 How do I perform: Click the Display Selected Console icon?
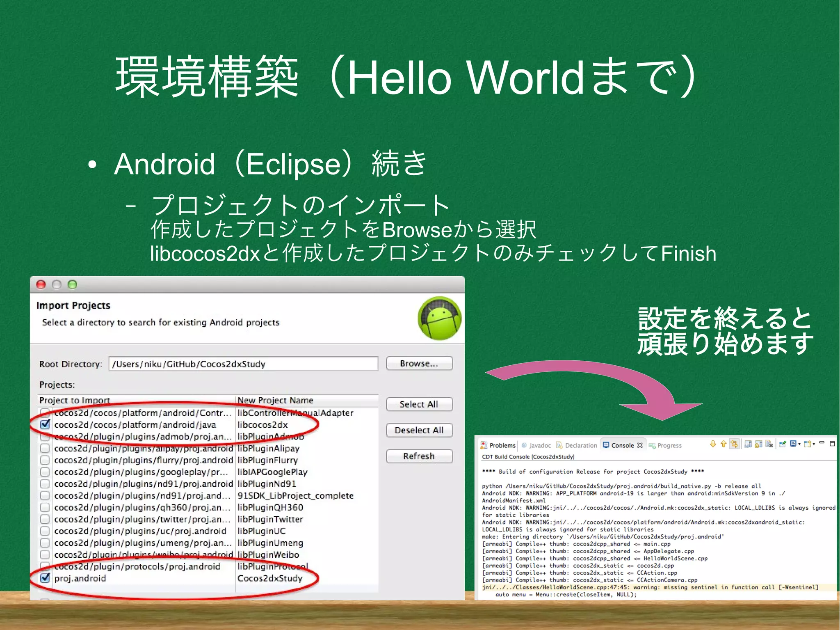[x=793, y=444]
